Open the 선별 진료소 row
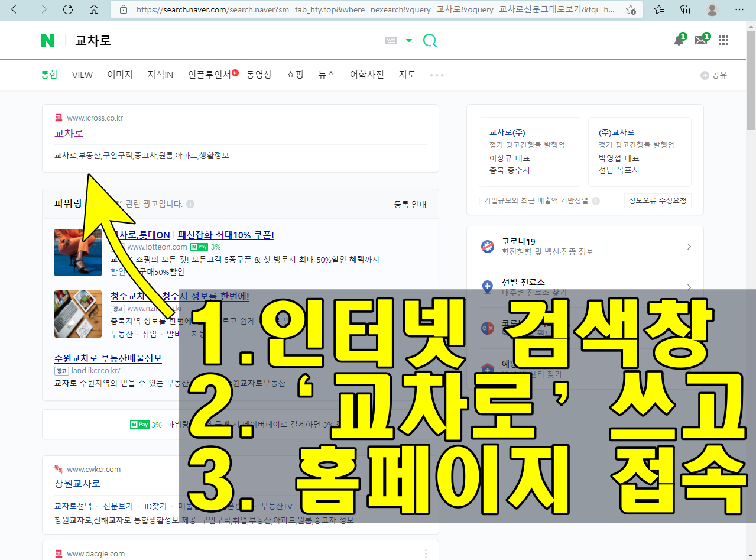Image resolution: width=756 pixels, height=560 pixels. click(585, 287)
